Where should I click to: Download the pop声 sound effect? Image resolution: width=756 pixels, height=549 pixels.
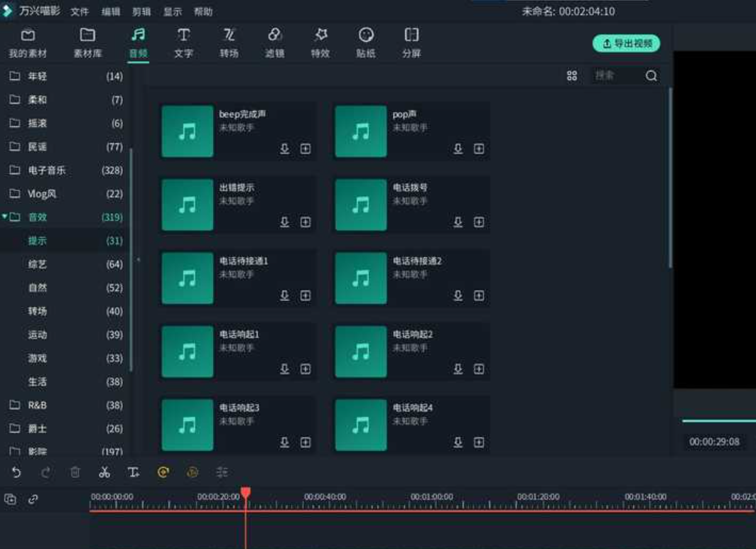458,148
